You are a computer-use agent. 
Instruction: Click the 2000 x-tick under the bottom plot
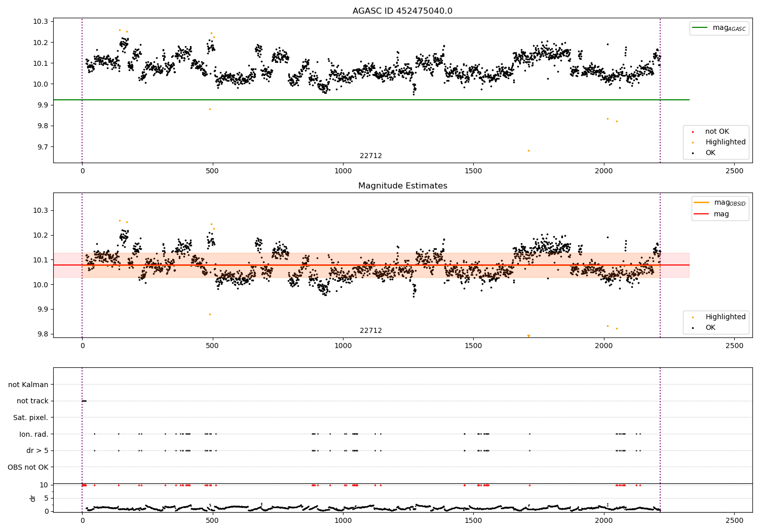tap(604, 520)
